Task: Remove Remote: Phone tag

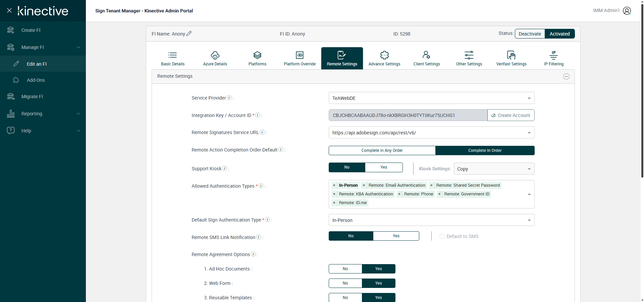Action: click(399, 194)
